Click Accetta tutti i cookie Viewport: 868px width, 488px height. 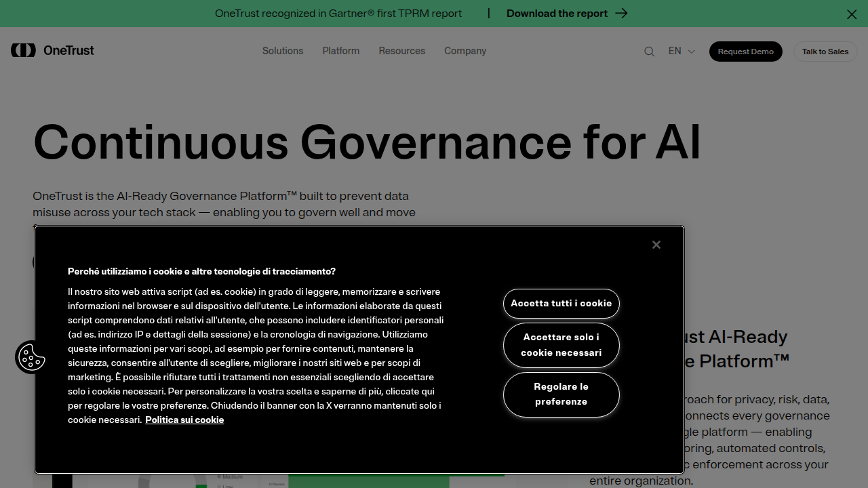coord(561,303)
